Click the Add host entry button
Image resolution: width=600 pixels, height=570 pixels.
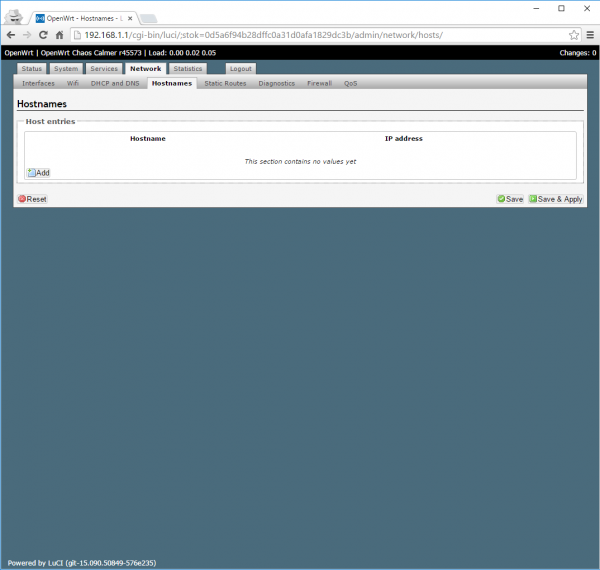38,173
